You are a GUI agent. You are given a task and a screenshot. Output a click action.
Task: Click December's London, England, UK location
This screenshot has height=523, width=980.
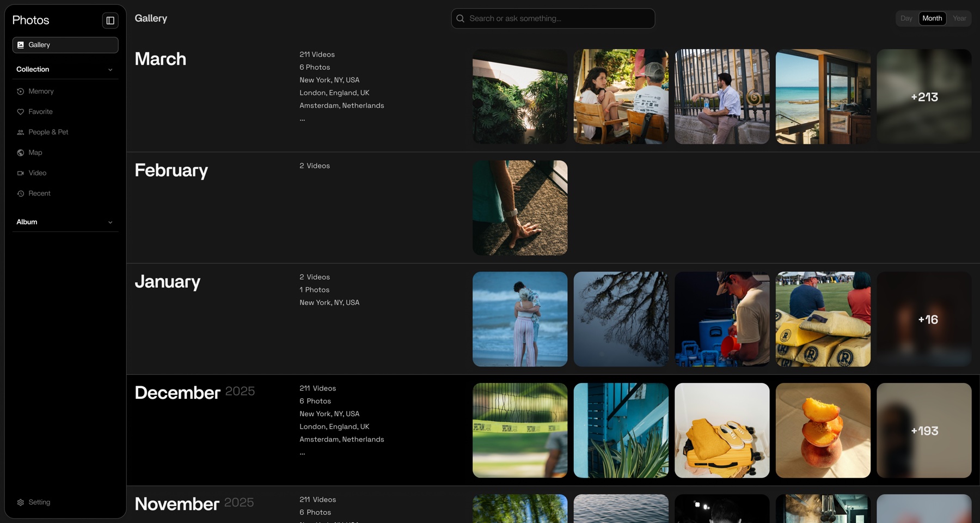(334, 427)
